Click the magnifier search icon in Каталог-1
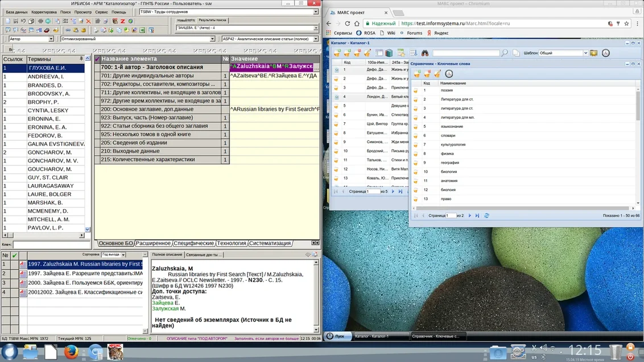This screenshot has width=644, height=362. [x=505, y=53]
